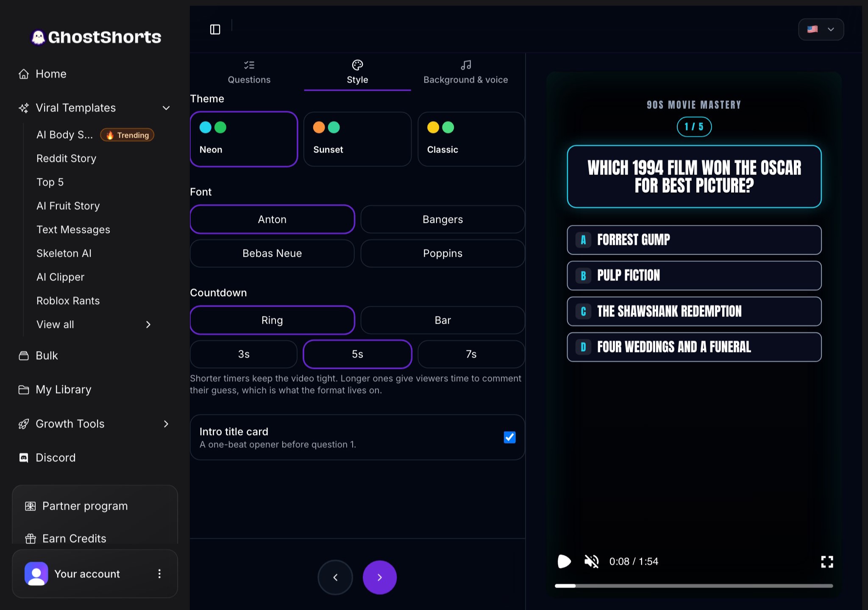Uncheck Intro title card checkbox

click(509, 437)
